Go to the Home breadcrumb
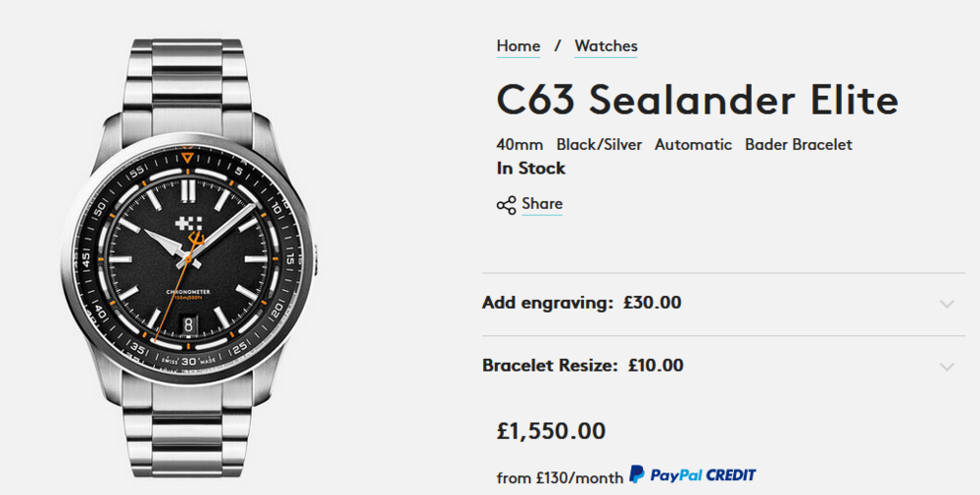The width and height of the screenshot is (980, 495). (518, 46)
